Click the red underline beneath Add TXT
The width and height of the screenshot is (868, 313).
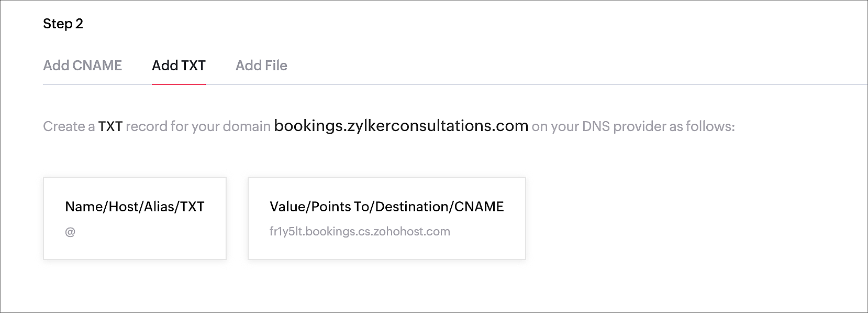coord(179,84)
